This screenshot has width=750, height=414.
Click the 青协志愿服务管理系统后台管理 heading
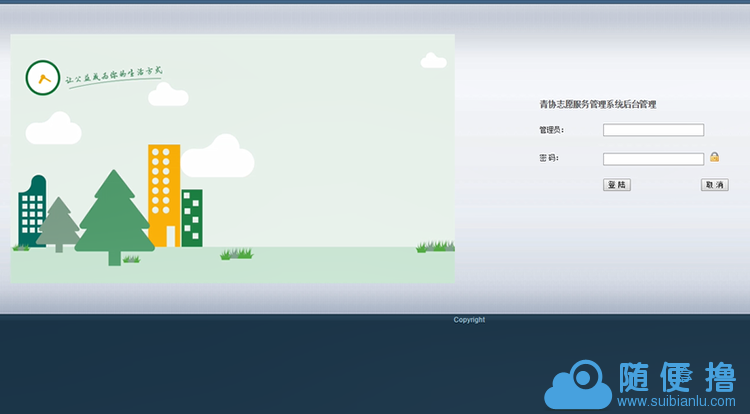[x=597, y=104]
